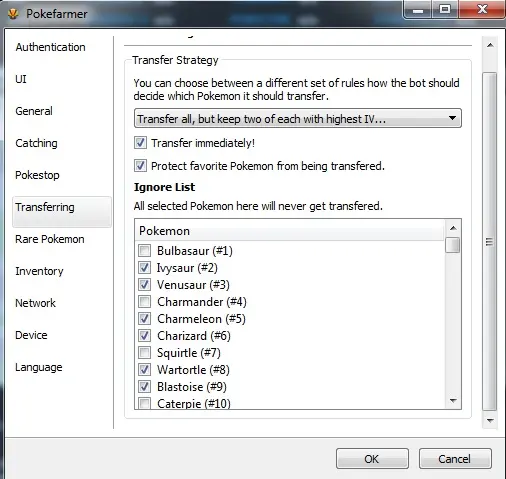Click the settings panel scroll up arrow
This screenshot has height=479, width=506.
coord(490,45)
